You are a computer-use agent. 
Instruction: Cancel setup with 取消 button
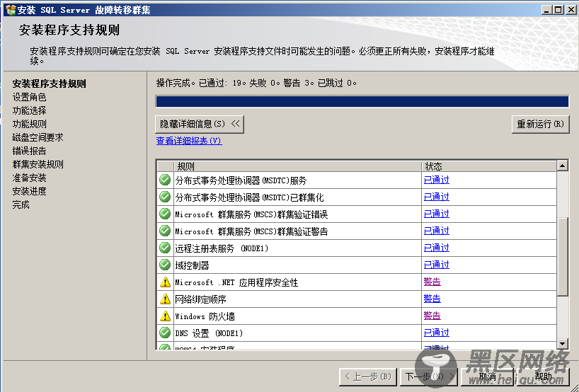(x=488, y=376)
